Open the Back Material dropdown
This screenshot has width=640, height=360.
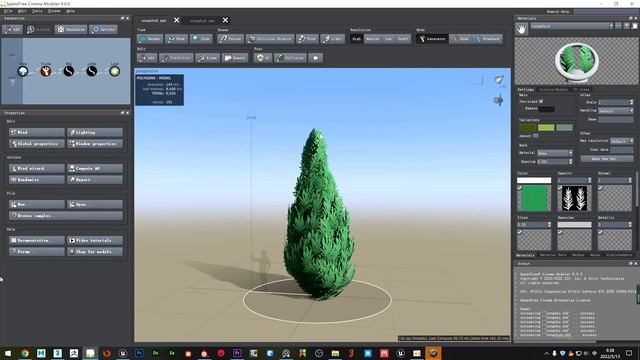tap(555, 153)
